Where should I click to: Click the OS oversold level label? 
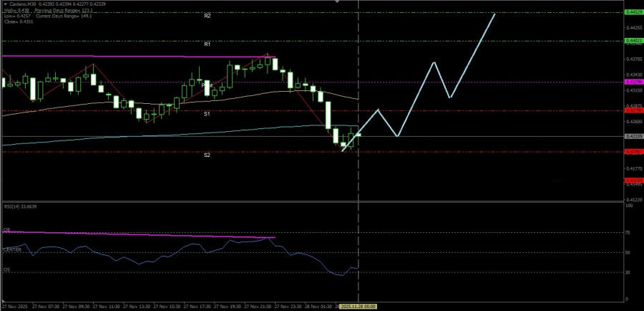click(6, 269)
